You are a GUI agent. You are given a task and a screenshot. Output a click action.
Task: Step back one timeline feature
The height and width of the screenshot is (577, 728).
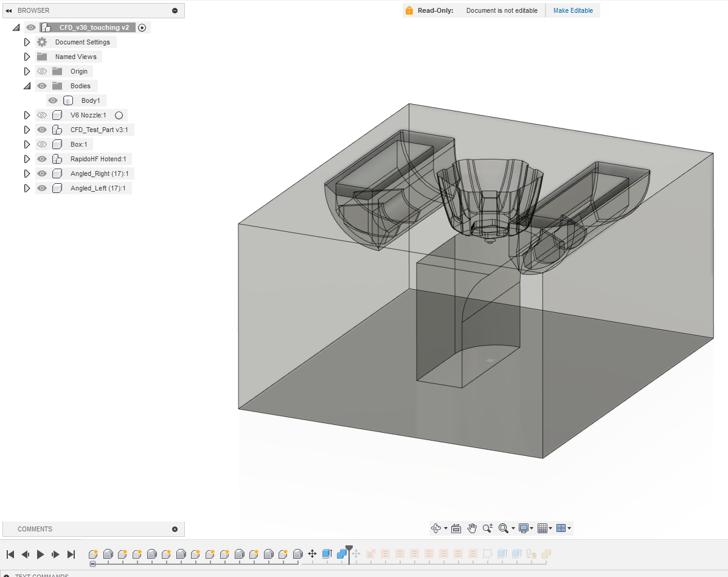coord(26,554)
